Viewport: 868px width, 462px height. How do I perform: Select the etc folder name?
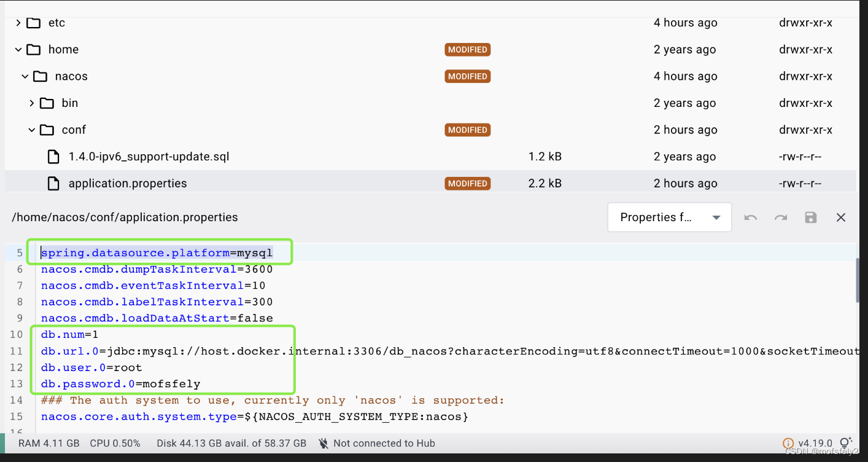point(56,23)
